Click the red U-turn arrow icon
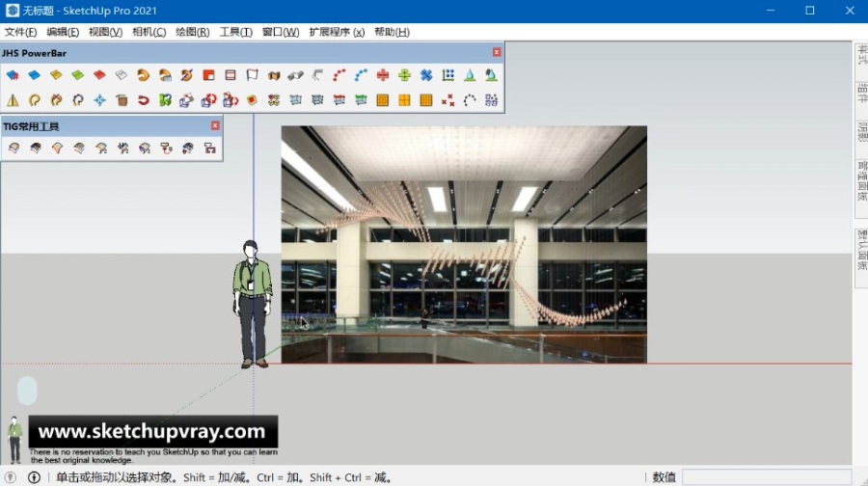Viewport: 868px width, 486px height. 144,100
